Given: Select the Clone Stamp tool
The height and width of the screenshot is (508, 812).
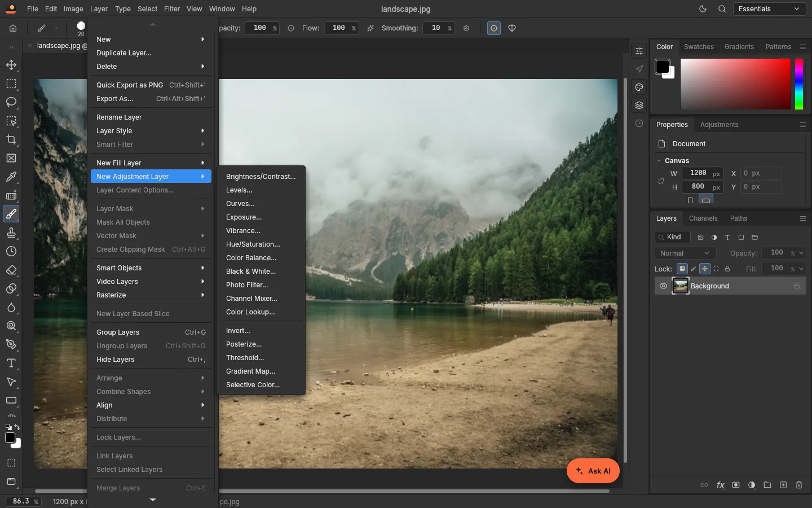Looking at the screenshot, I should [11, 233].
